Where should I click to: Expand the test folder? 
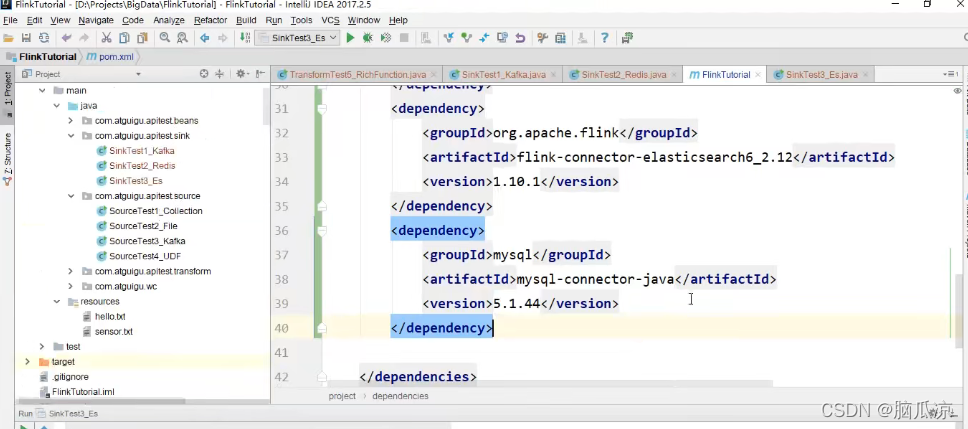click(42, 347)
